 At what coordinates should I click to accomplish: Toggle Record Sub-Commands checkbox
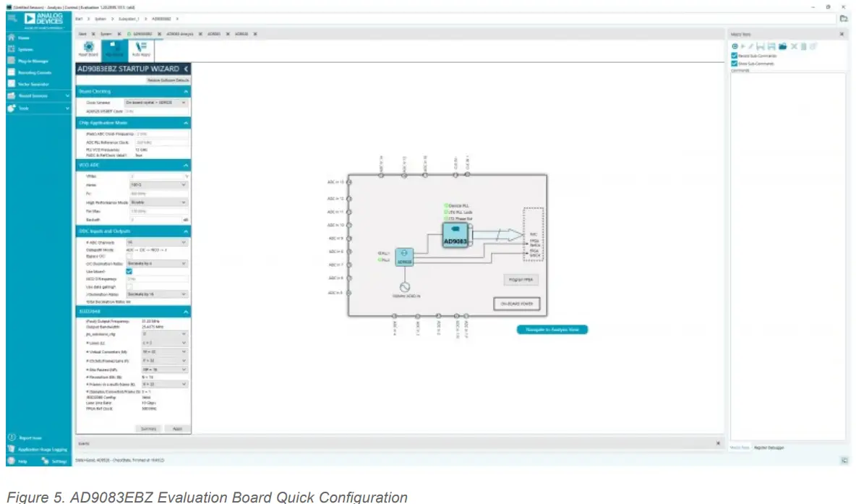[x=735, y=56]
